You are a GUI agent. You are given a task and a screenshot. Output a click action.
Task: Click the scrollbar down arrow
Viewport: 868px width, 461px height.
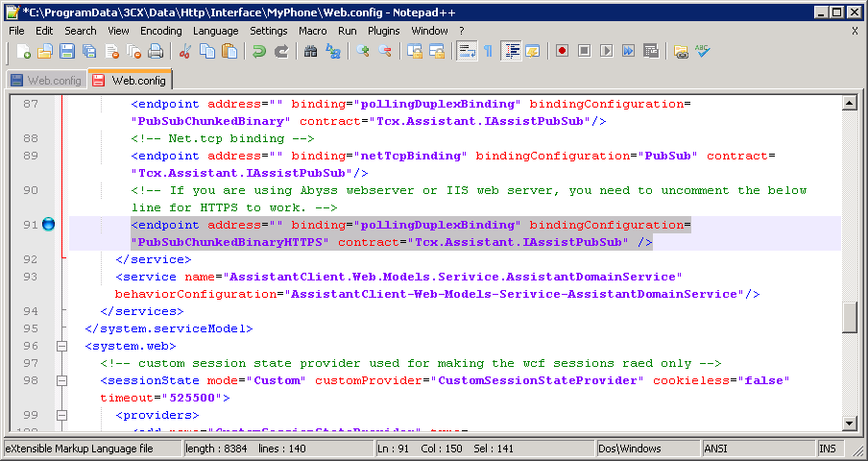pos(849,424)
